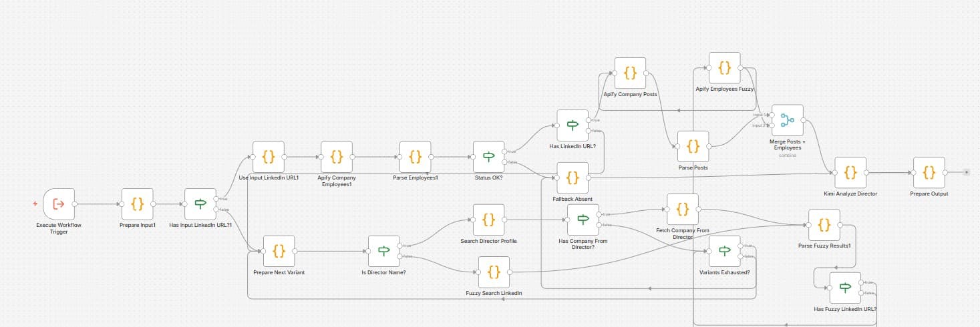Click the false output of Is Director Name?

pyautogui.click(x=400, y=256)
